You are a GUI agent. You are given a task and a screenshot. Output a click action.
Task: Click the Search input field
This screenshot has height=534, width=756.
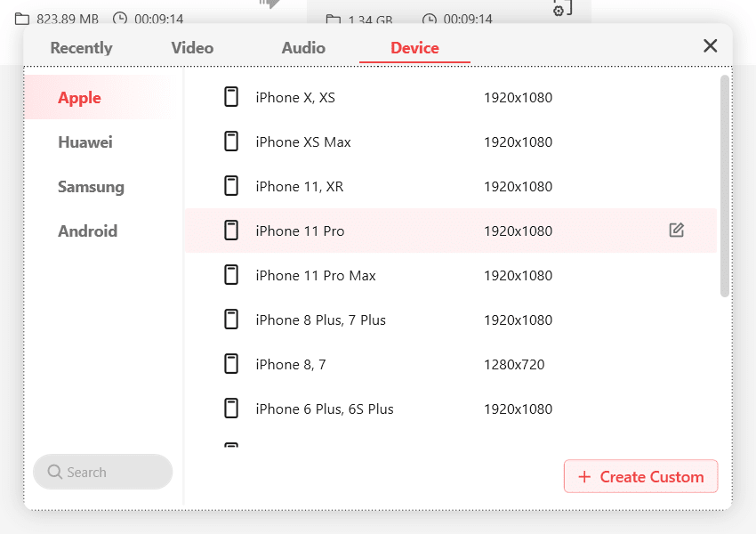pyautogui.click(x=102, y=472)
